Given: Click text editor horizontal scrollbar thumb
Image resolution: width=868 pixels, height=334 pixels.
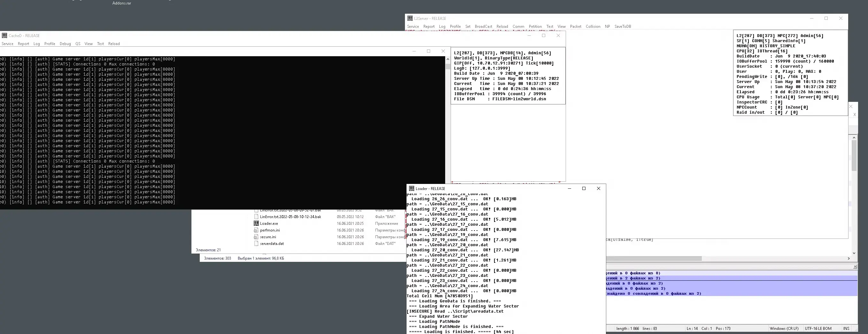Looking at the screenshot, I should tap(654, 259).
